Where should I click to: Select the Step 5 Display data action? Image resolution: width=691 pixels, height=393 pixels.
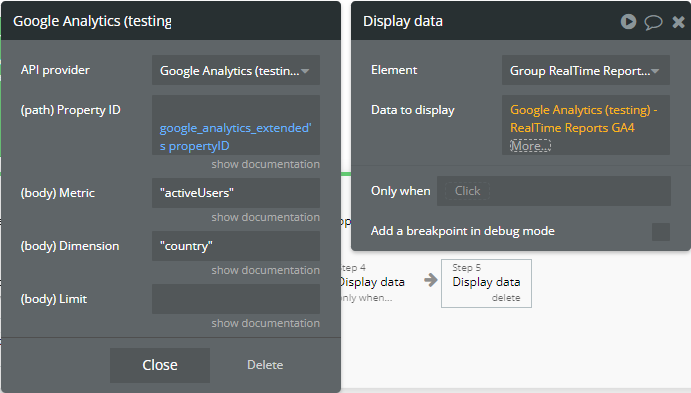coord(486,282)
